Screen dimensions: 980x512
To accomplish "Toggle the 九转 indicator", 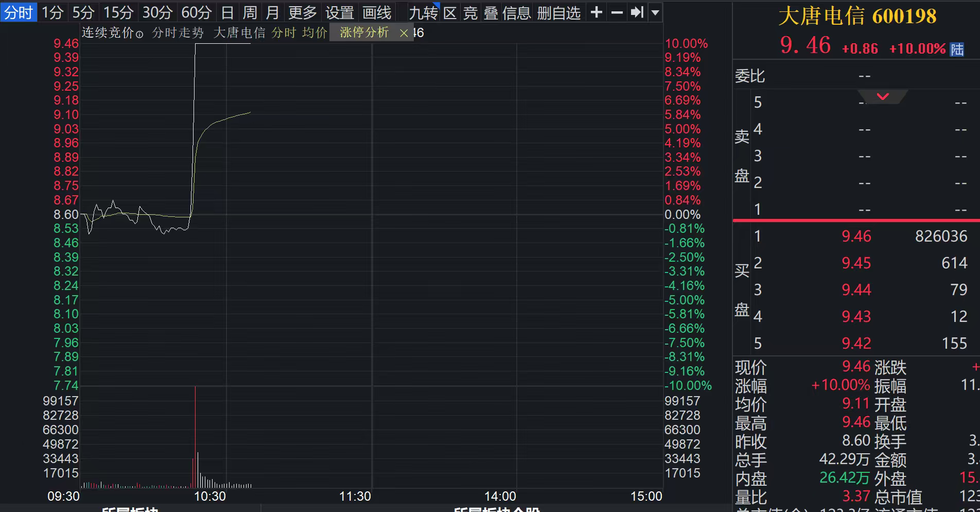I will tap(423, 12).
